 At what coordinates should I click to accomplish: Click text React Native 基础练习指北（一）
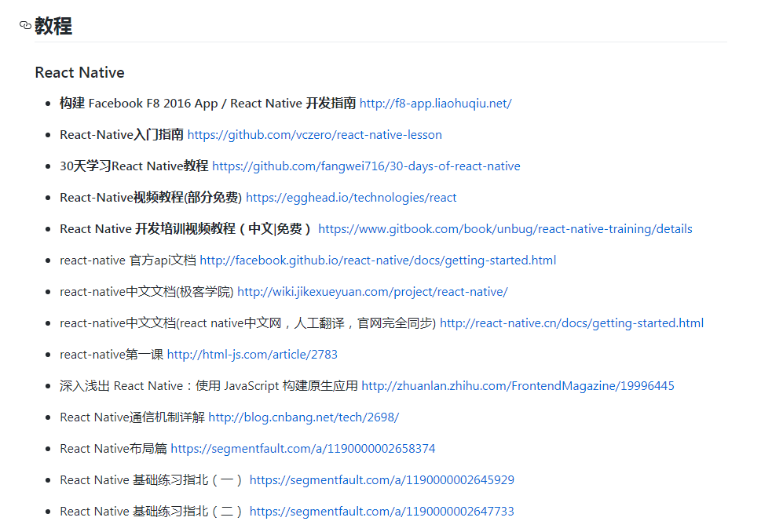[x=151, y=480]
